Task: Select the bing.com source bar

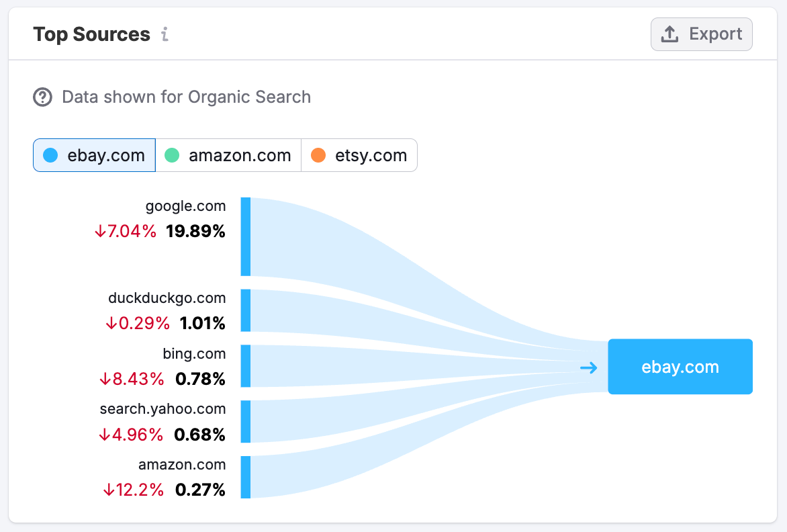Action: [246, 367]
